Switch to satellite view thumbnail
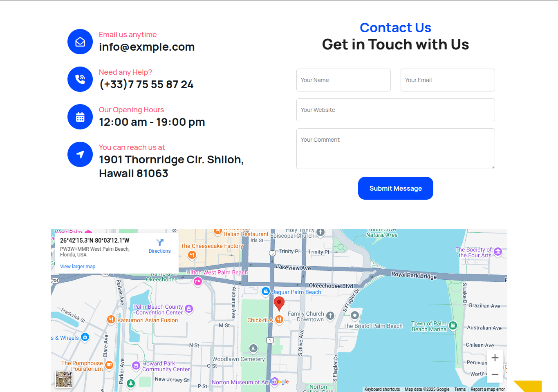 tap(64, 379)
